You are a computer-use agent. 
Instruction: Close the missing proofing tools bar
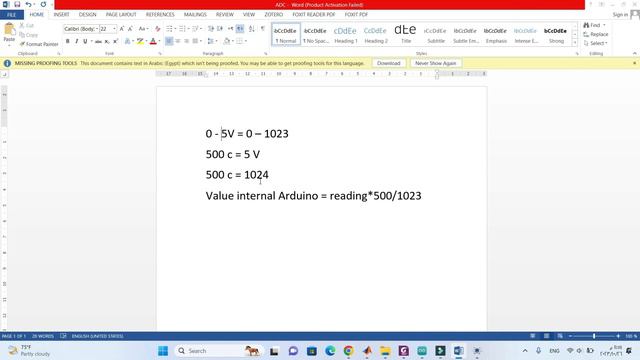pyautogui.click(x=634, y=63)
